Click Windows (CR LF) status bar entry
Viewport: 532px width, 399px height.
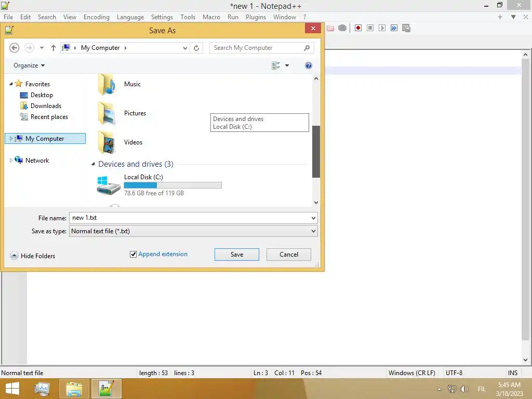coord(411,373)
